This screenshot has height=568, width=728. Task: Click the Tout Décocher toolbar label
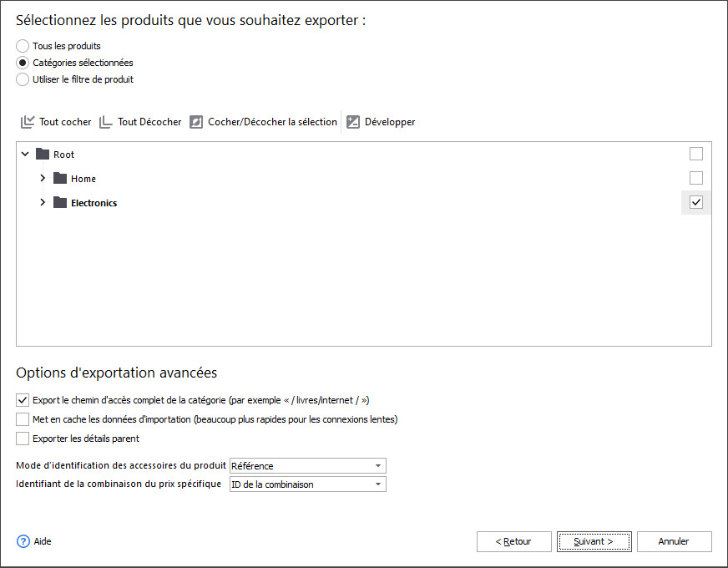[x=149, y=122]
